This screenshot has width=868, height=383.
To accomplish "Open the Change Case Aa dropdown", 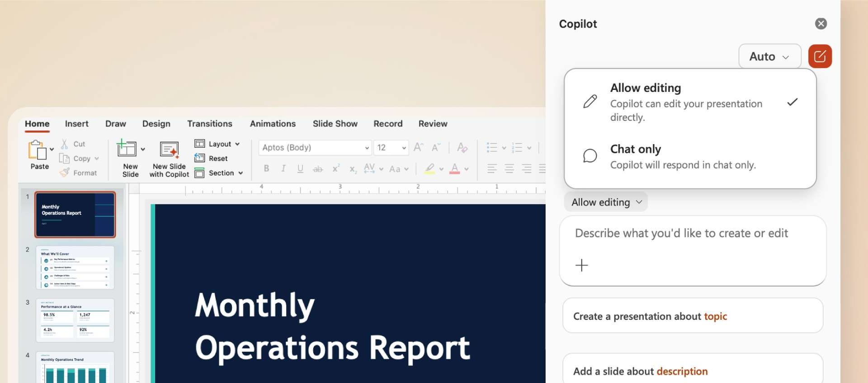I will tap(399, 169).
